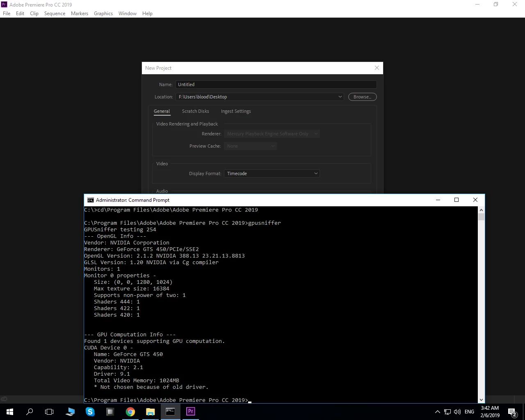Click the 'Renderer: GeForce GTS 450/PCIe/SSE2' line

(x=142, y=249)
